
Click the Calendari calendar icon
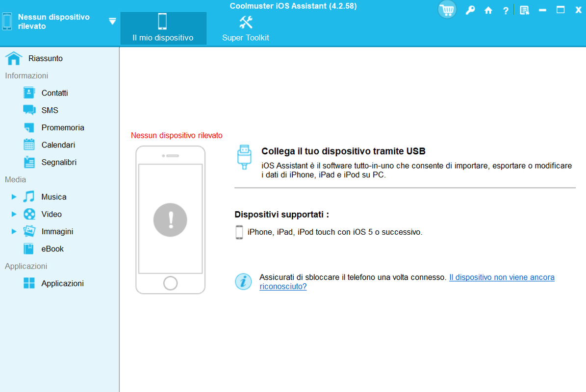pos(29,145)
